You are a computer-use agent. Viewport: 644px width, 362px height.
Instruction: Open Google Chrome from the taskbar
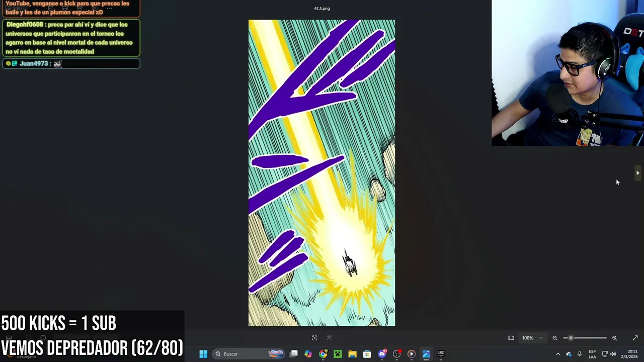click(323, 354)
